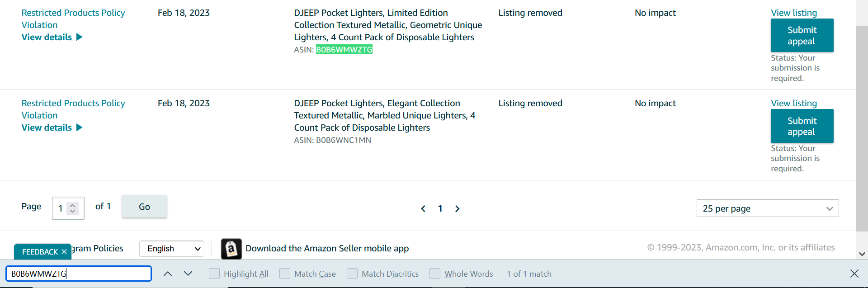Click the Amazon Seller app icon
This screenshot has width=868, height=288.
tap(231, 249)
